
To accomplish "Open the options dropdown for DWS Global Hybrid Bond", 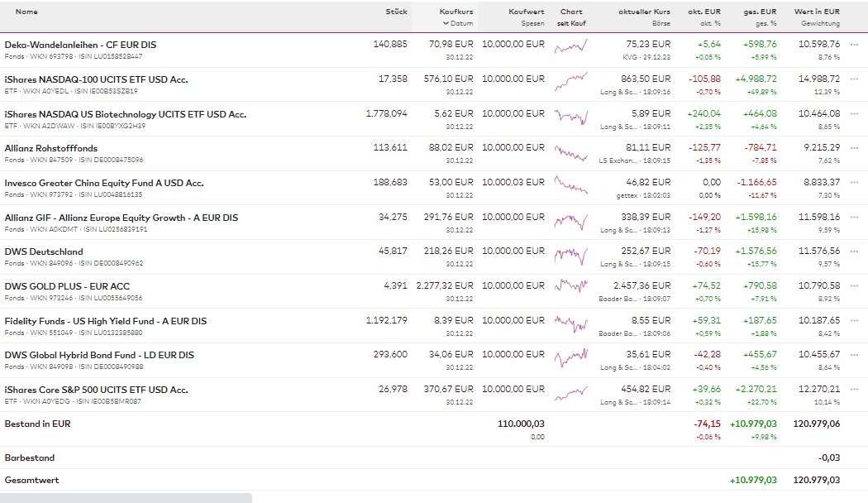I will click(x=854, y=354).
